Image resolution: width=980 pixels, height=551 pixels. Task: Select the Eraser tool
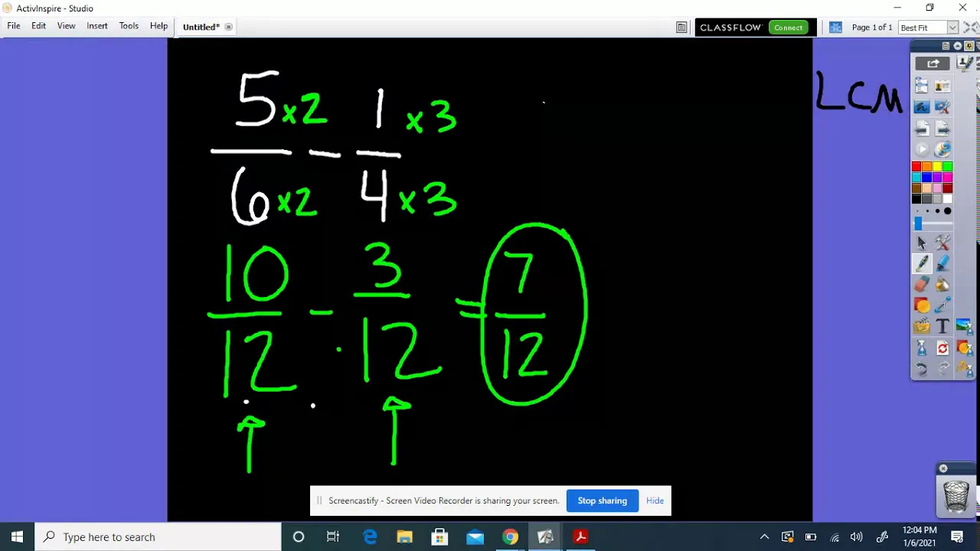click(x=922, y=285)
